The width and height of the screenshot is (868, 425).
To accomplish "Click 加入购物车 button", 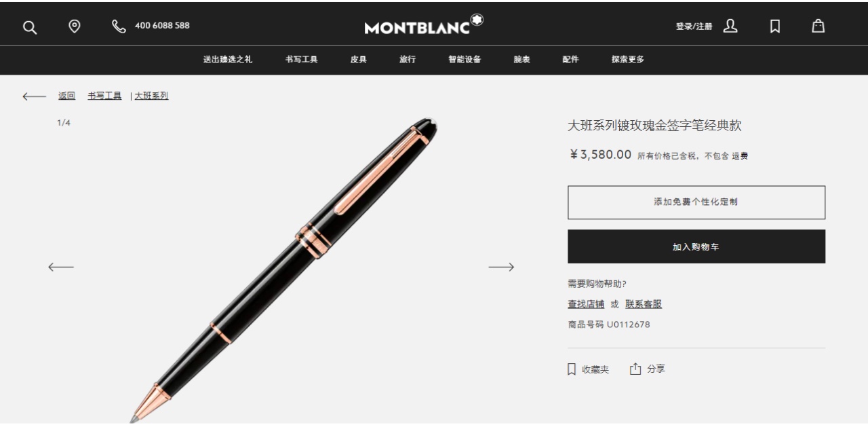I will (x=696, y=246).
